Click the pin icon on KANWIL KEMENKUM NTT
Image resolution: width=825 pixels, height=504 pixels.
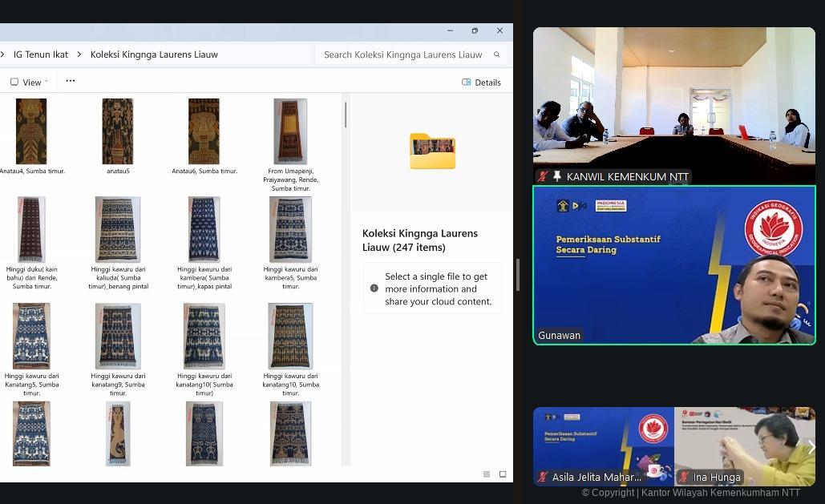click(557, 176)
